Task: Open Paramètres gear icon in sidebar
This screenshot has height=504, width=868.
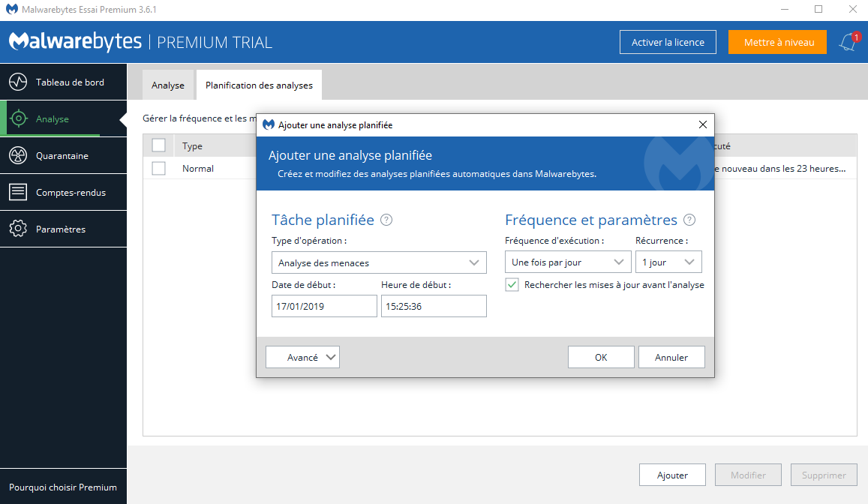Action: pyautogui.click(x=18, y=229)
